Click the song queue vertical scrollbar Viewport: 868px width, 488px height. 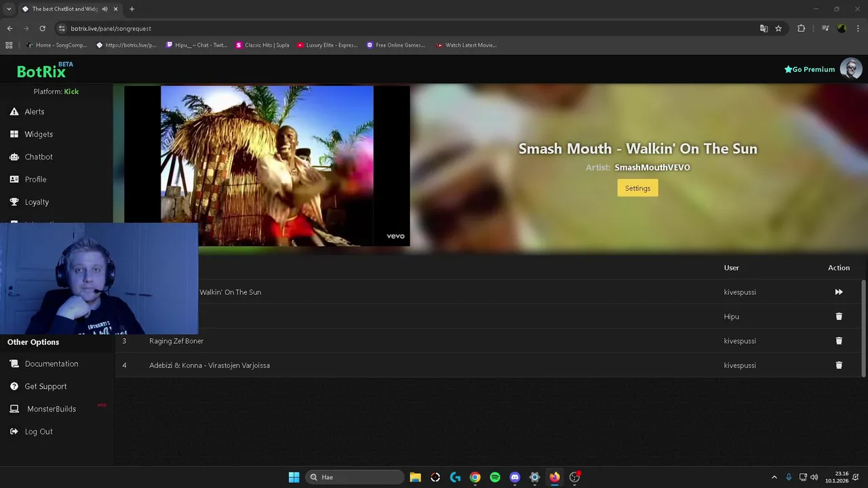coord(863,328)
